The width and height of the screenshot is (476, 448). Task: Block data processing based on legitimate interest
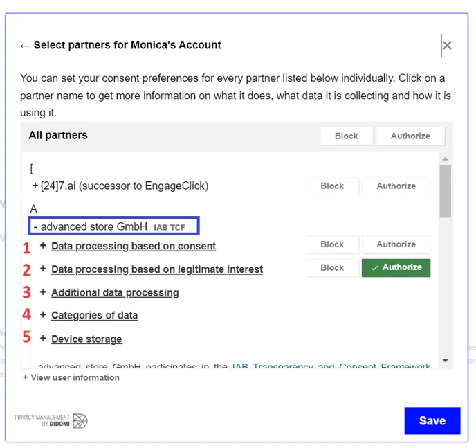(x=332, y=268)
